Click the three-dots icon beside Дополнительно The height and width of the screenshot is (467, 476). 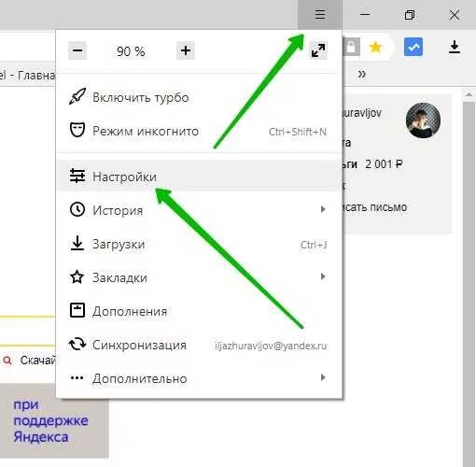pos(77,378)
